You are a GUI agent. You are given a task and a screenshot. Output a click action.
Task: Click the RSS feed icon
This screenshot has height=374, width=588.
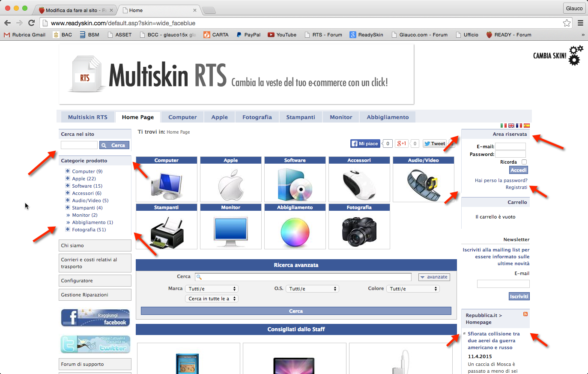(x=525, y=314)
